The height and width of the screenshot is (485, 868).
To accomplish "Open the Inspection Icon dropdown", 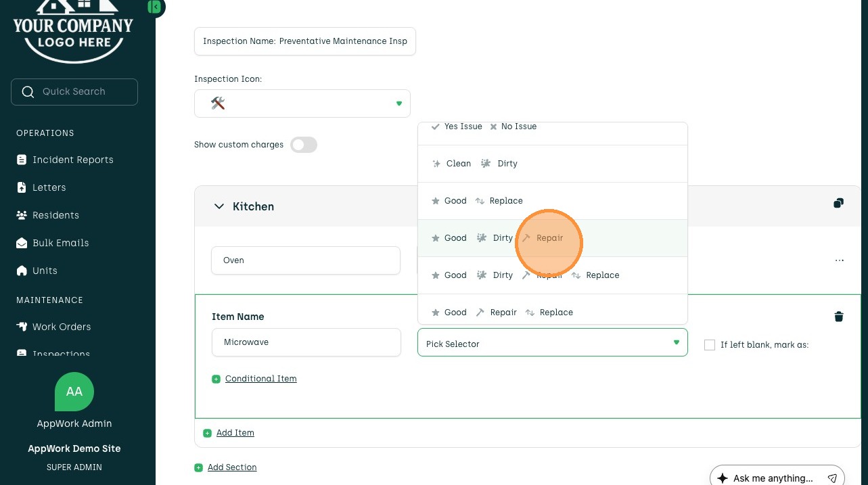I will pyautogui.click(x=302, y=103).
